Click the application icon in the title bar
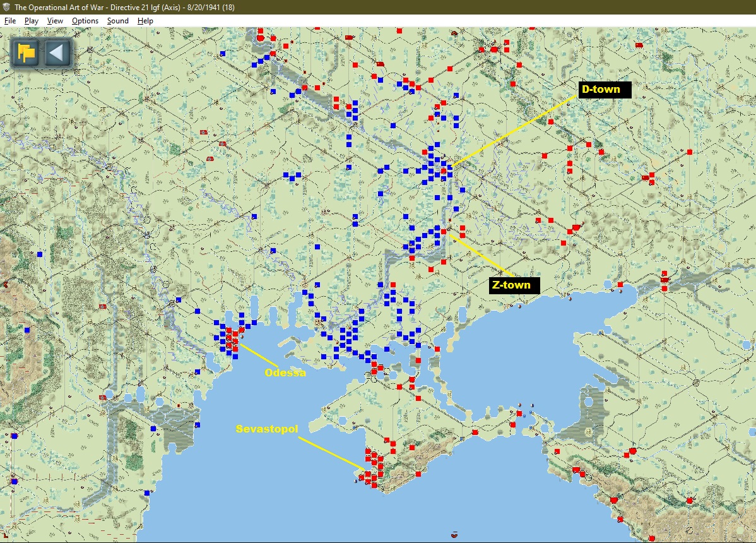 [6, 6]
